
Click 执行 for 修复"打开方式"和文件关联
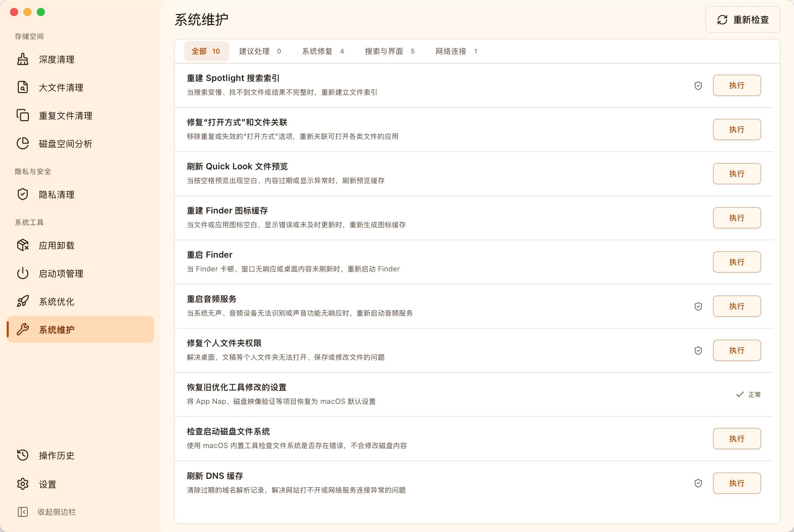737,129
